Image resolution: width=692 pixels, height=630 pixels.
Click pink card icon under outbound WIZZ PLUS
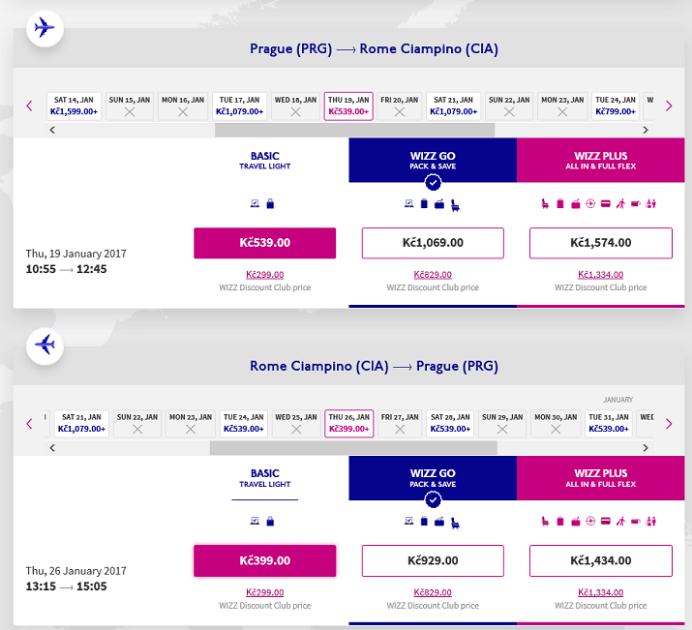point(606,203)
